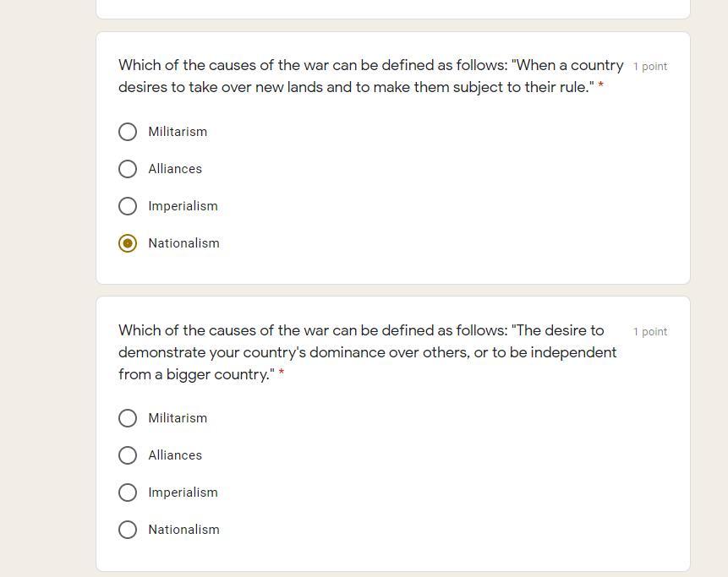The height and width of the screenshot is (577, 728).
Task: Pick Imperialism radio circle in new lands question
Action: tap(128, 206)
